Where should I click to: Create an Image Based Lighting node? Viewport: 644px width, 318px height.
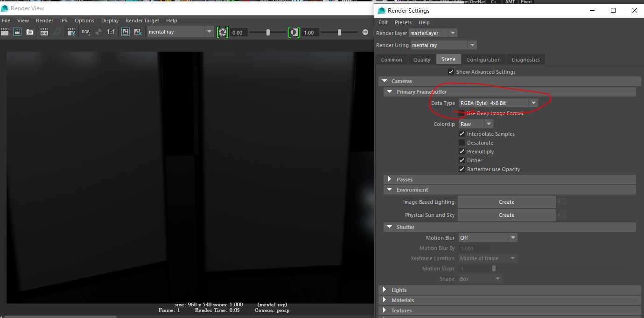[506, 201]
